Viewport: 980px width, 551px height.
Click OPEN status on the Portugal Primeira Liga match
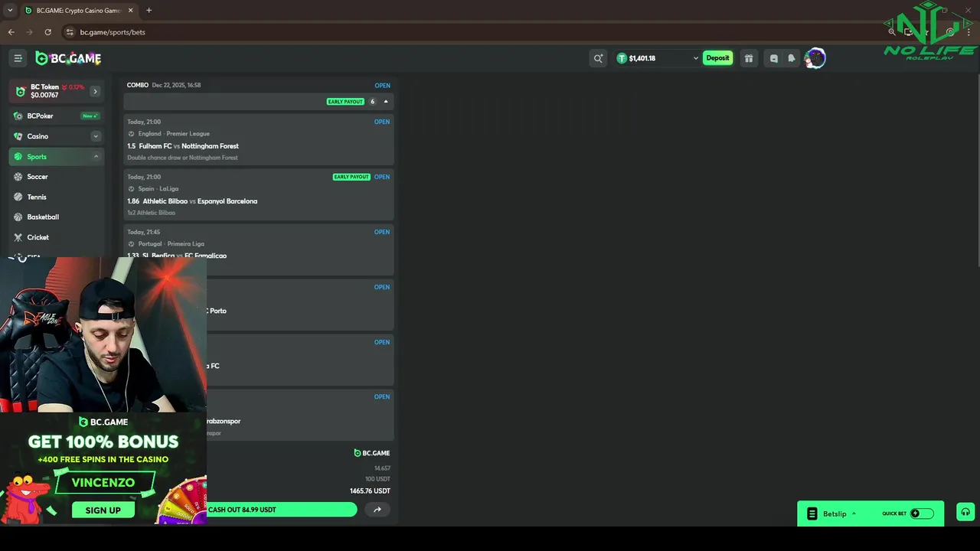click(x=382, y=232)
